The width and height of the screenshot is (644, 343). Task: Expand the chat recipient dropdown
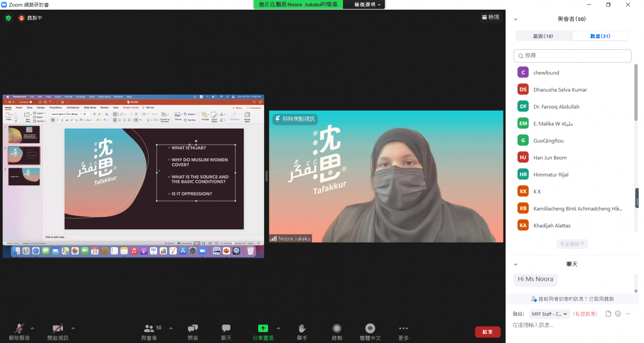pos(549,314)
